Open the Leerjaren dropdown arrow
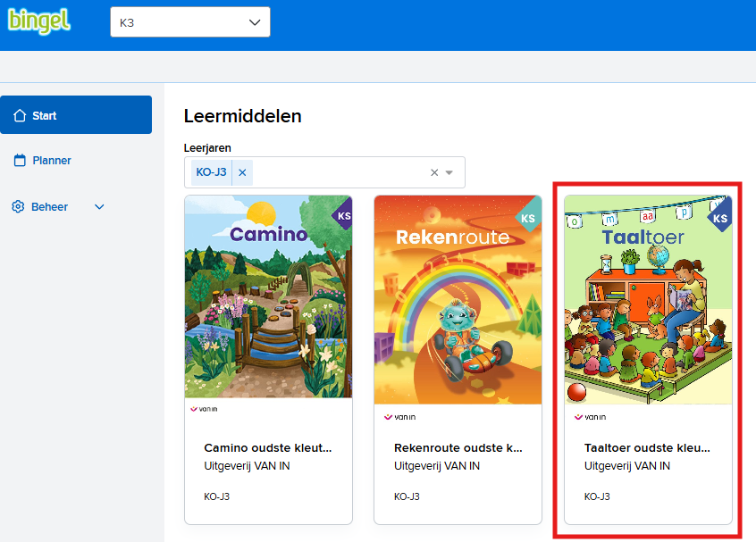 [x=449, y=172]
